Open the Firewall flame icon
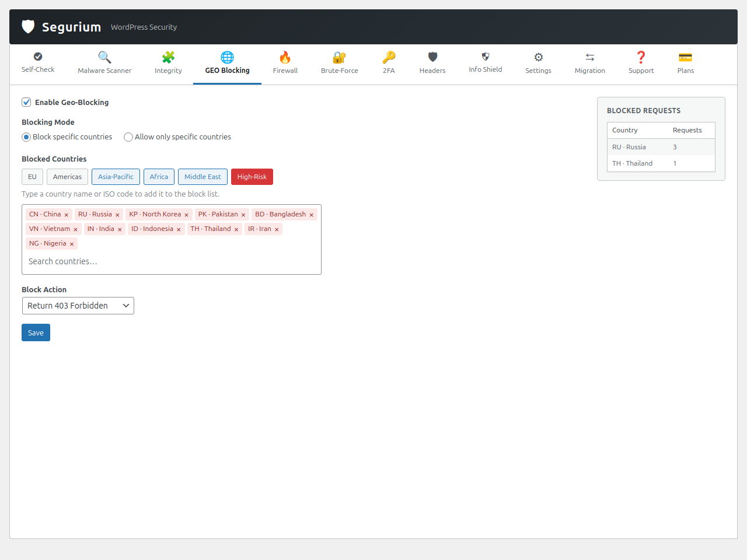Screen dimensions: 747x560 click(x=285, y=57)
